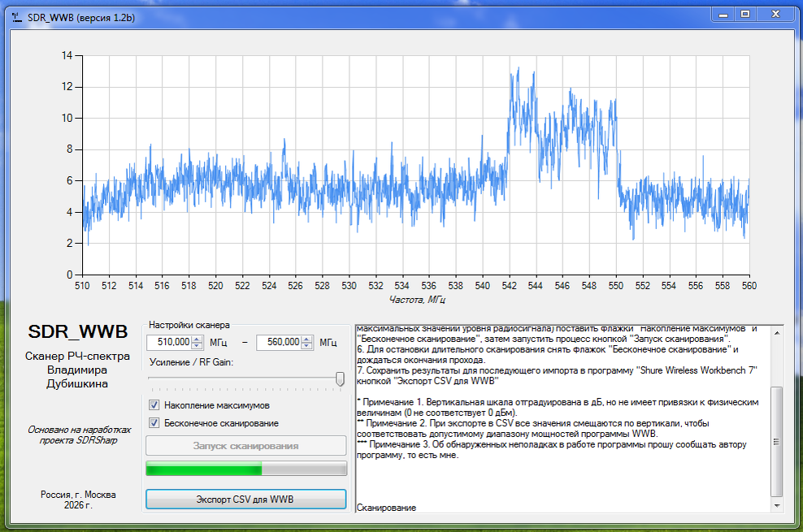Click the Настройки сканера group label
Screen dimensions: 803x532
point(189,325)
